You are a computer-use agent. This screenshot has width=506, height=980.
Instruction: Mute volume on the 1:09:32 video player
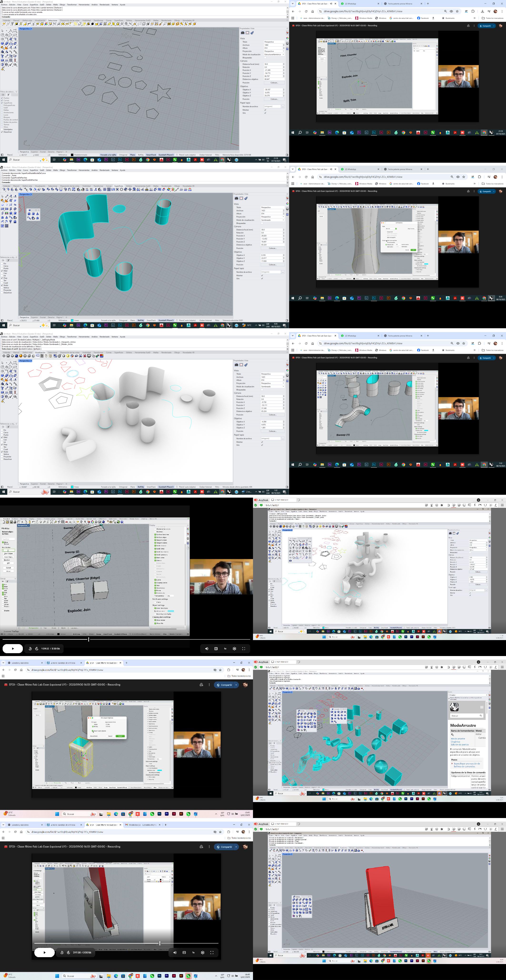coord(207,649)
